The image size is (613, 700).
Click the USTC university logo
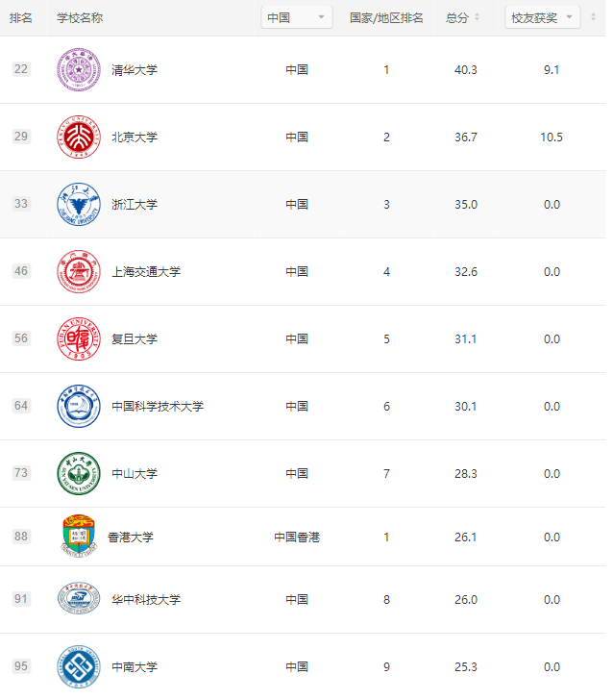pyautogui.click(x=78, y=406)
